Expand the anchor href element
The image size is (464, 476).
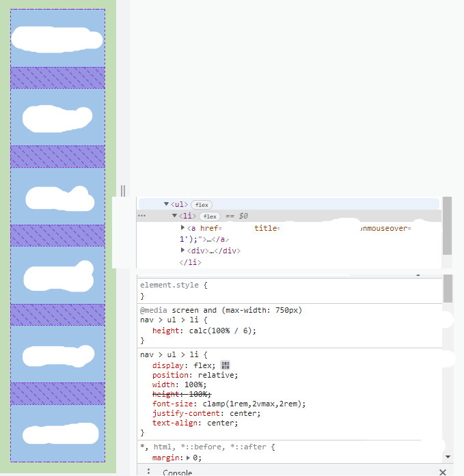[182, 227]
